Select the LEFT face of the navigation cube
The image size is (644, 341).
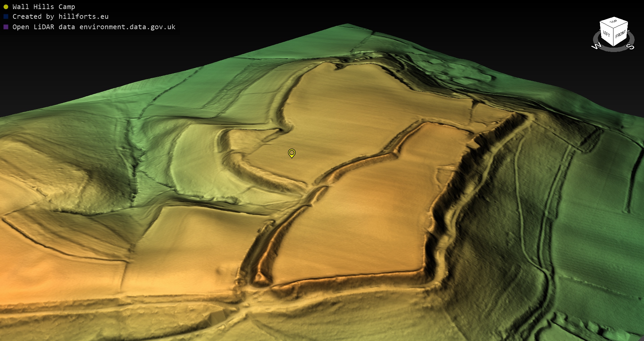pos(606,34)
